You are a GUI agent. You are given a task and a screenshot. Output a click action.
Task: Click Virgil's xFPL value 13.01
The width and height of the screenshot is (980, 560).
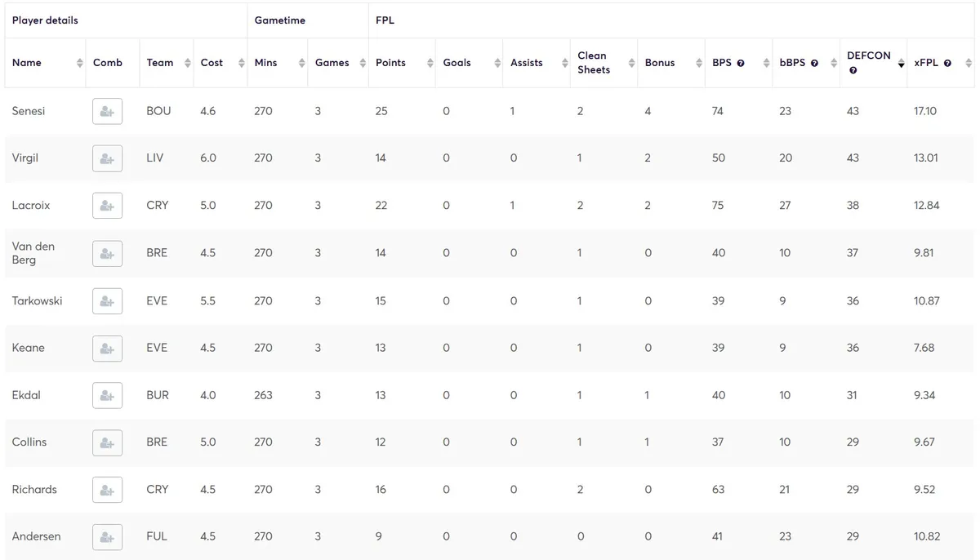pyautogui.click(x=926, y=158)
